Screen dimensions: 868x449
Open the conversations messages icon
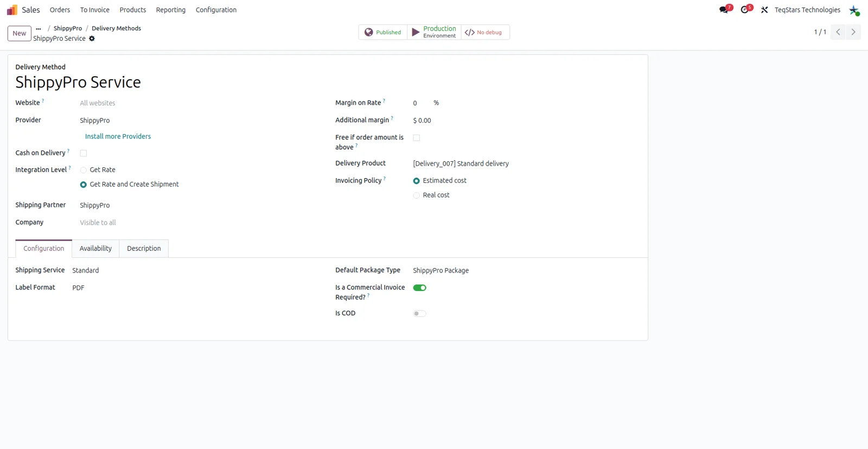725,10
